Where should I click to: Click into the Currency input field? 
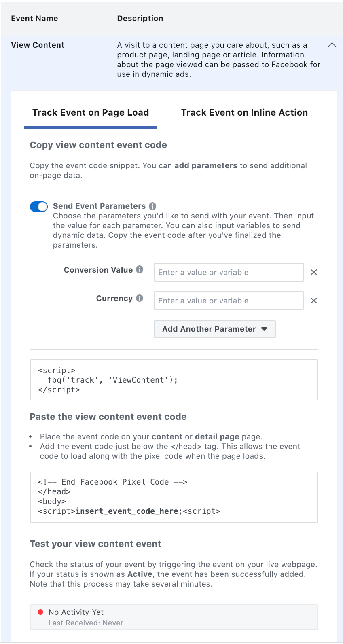coord(229,301)
